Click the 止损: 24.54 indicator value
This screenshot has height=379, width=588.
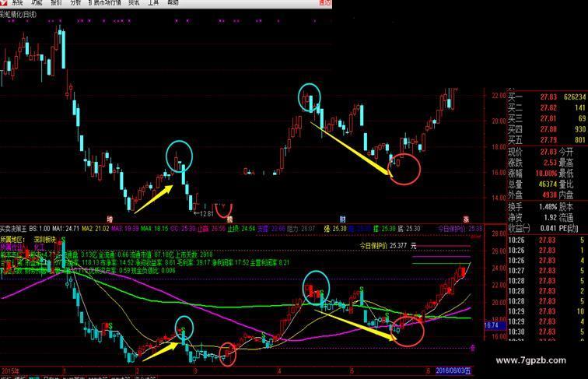[241, 229]
